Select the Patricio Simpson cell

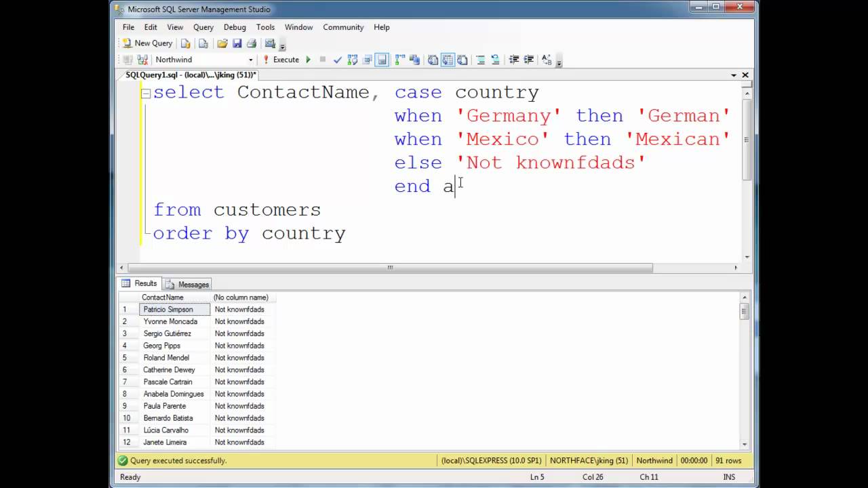175,310
